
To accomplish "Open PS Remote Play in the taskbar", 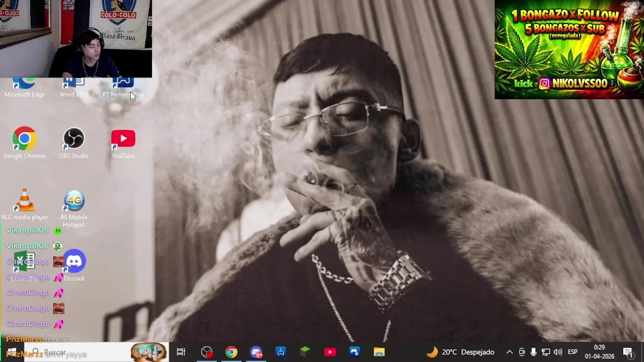I will coord(280,352).
